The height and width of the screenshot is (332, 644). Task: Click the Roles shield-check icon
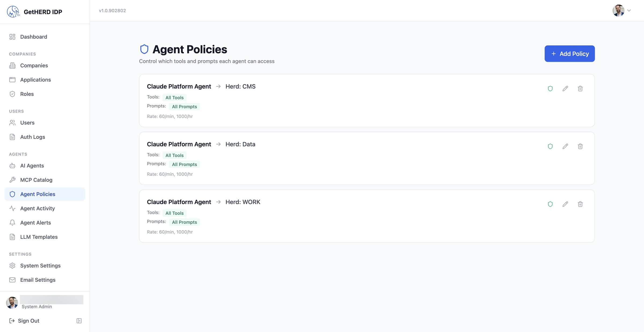point(12,94)
